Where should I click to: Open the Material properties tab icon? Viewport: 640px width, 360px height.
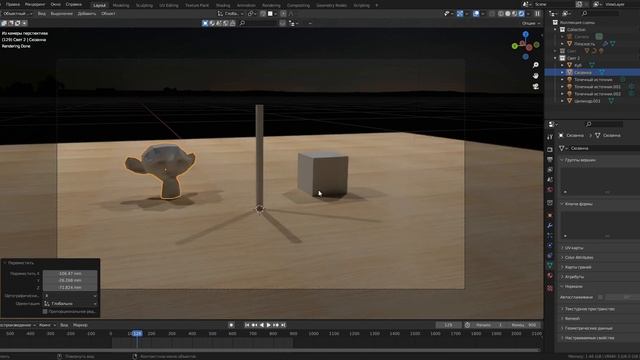(550, 276)
